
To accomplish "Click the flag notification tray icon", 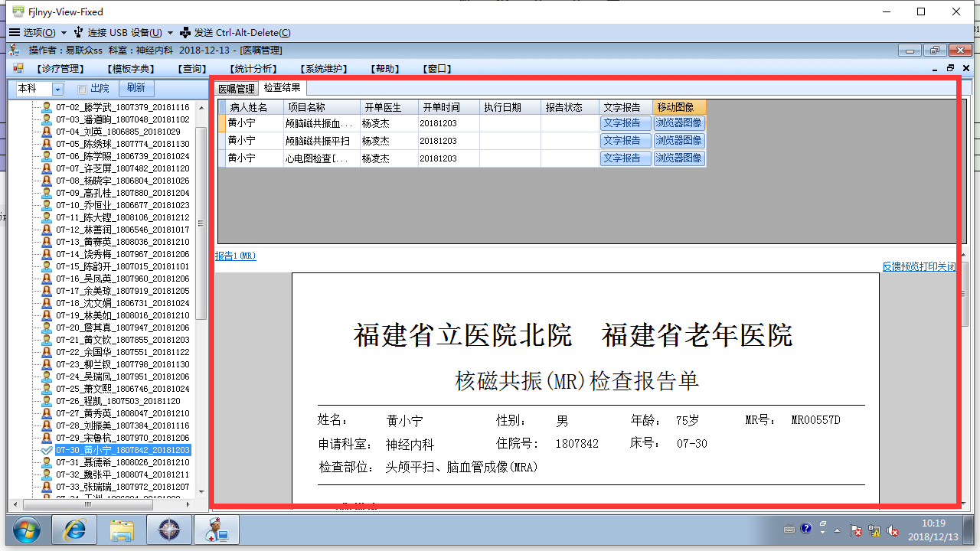I will pyautogui.click(x=857, y=530).
